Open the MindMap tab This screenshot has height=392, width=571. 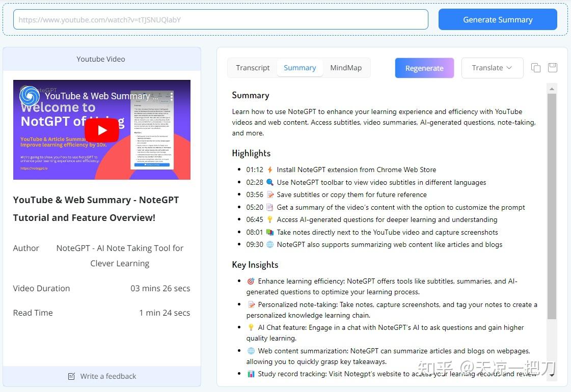346,67
